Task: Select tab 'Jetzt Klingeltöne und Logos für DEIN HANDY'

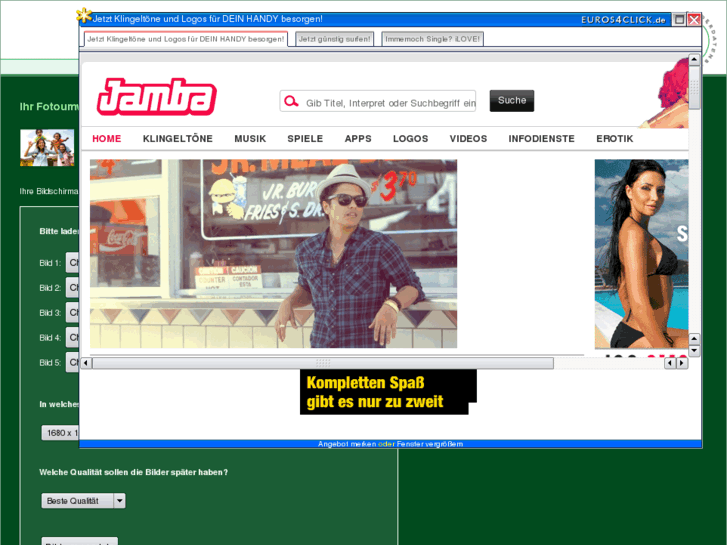Action: 185,39
